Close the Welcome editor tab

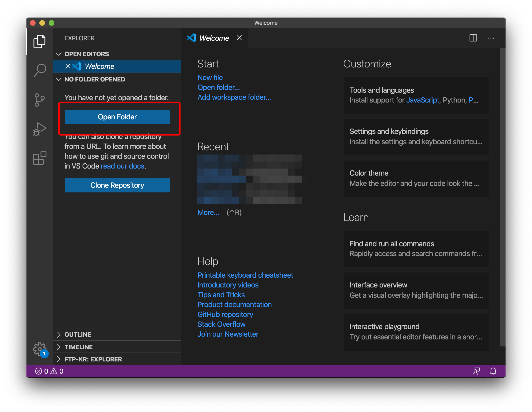coord(239,38)
